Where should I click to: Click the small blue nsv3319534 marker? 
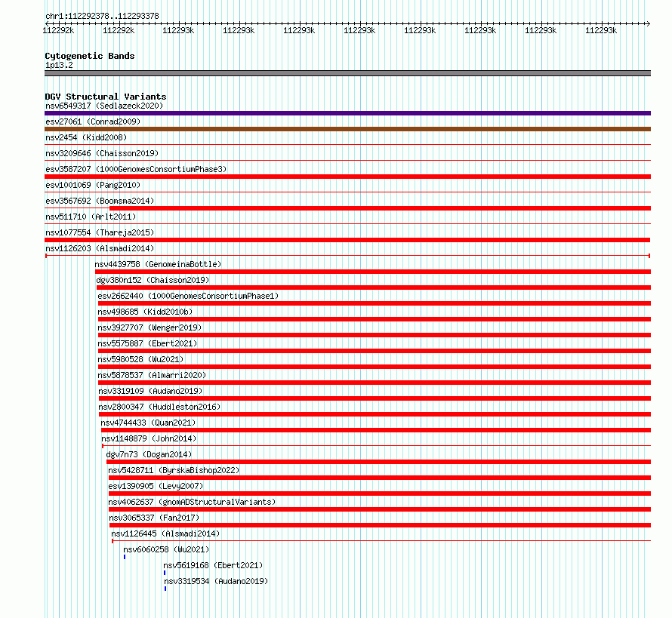pos(165,589)
